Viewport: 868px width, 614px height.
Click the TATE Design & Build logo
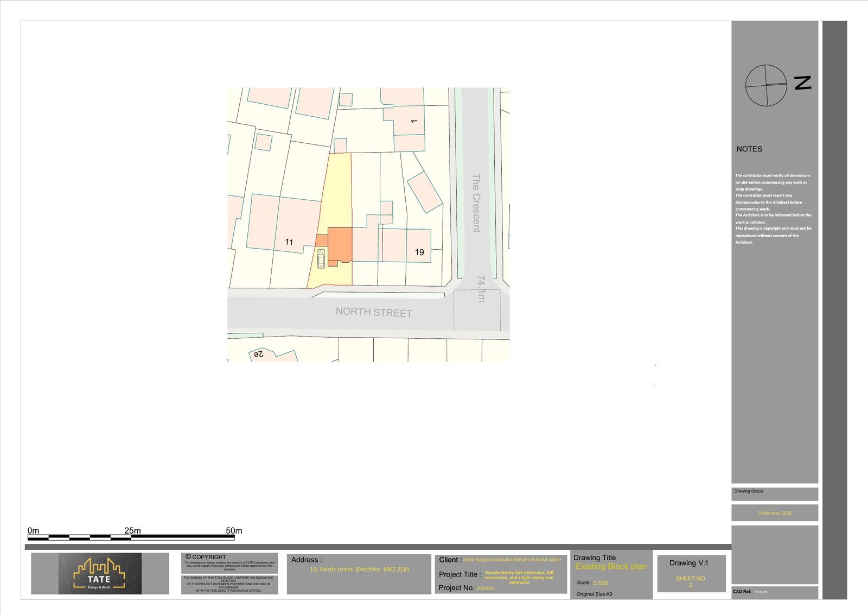tap(100, 573)
